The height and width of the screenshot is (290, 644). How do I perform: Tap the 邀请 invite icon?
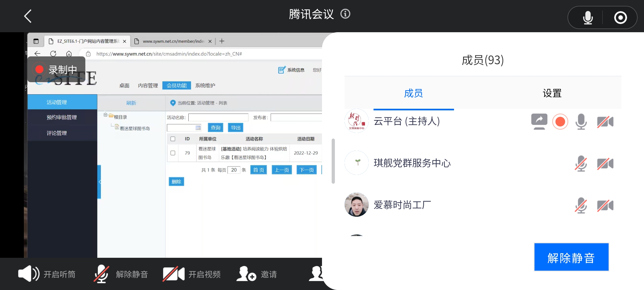click(246, 274)
